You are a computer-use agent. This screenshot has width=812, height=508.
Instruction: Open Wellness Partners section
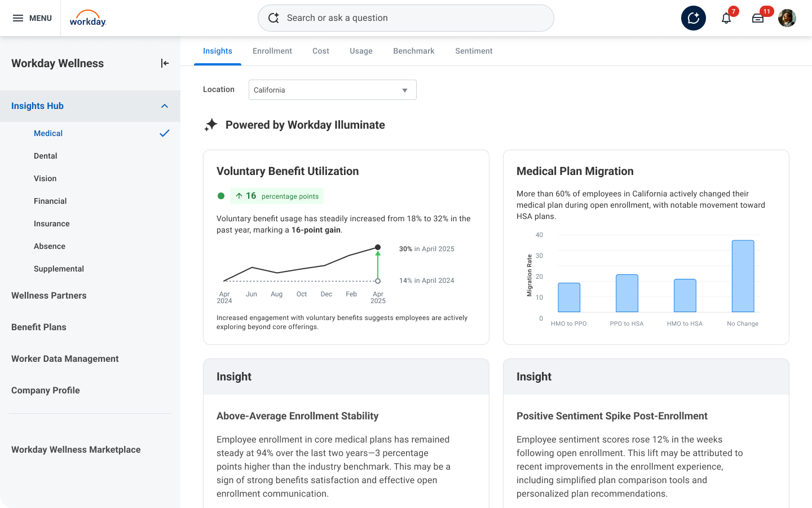point(49,295)
